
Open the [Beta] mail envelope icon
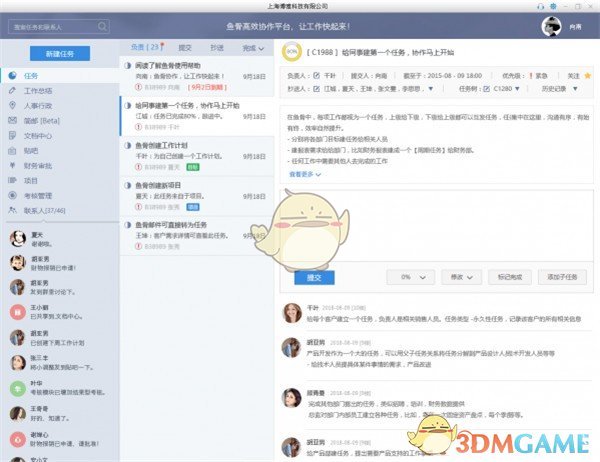pos(12,121)
